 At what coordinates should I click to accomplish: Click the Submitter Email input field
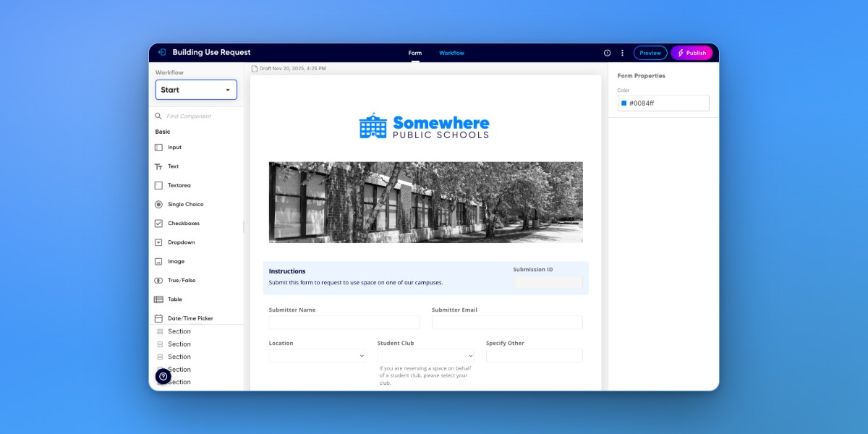point(507,323)
